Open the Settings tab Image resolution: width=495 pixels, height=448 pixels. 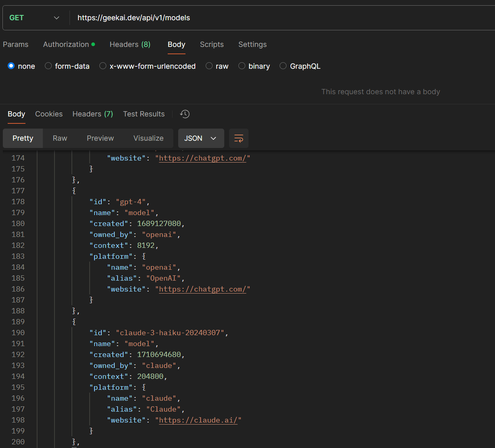point(253,44)
